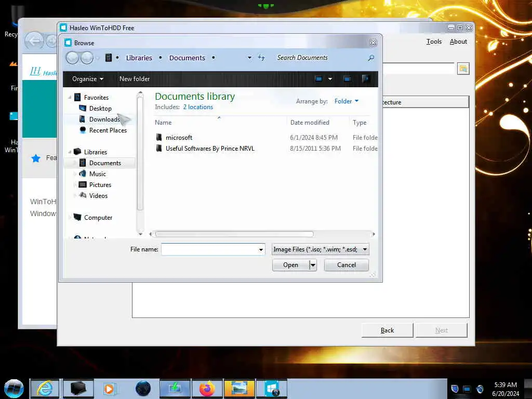
Task: Open the microsoft folder icon
Action: [159, 137]
